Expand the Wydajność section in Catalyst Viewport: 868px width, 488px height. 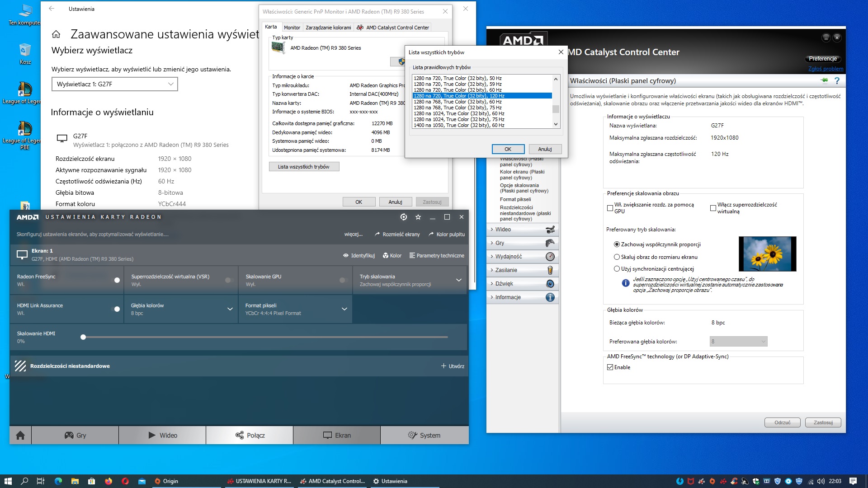(x=509, y=256)
